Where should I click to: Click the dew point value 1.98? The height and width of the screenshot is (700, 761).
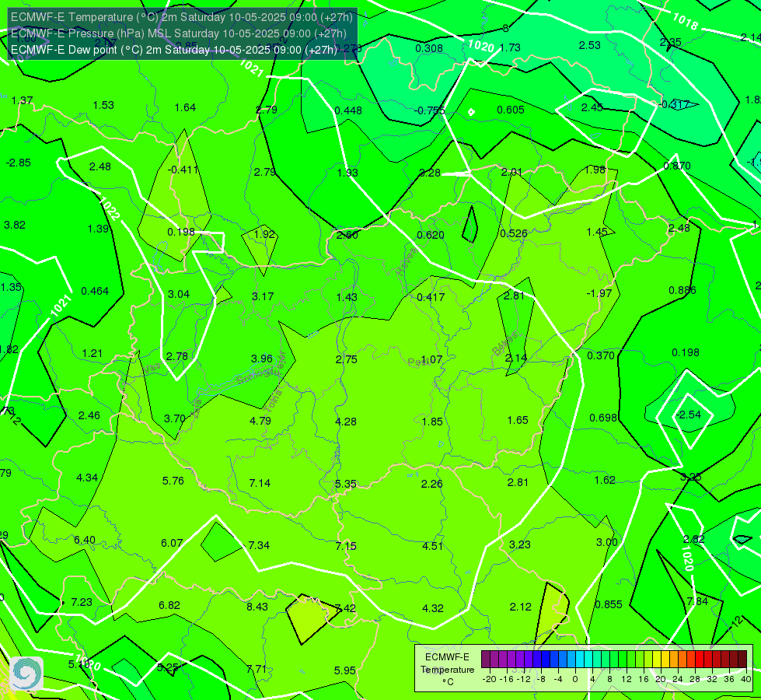[595, 170]
